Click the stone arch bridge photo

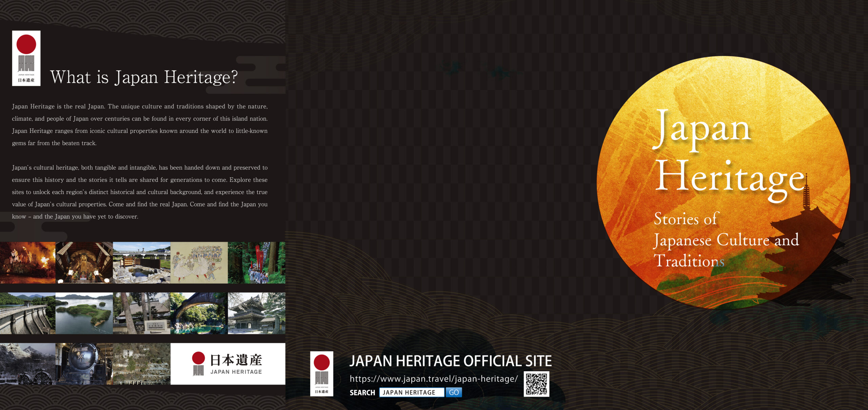tap(199, 313)
